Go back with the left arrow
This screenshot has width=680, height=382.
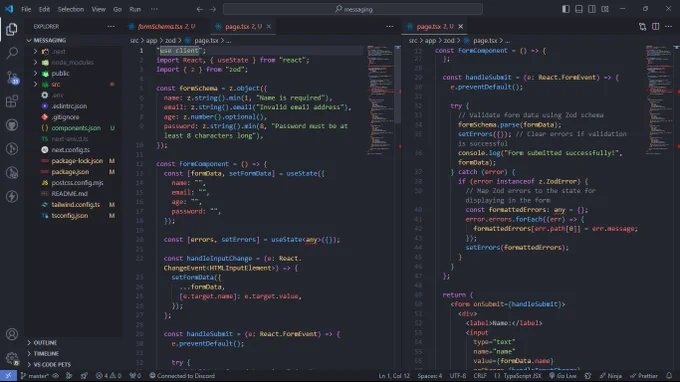[199, 9]
